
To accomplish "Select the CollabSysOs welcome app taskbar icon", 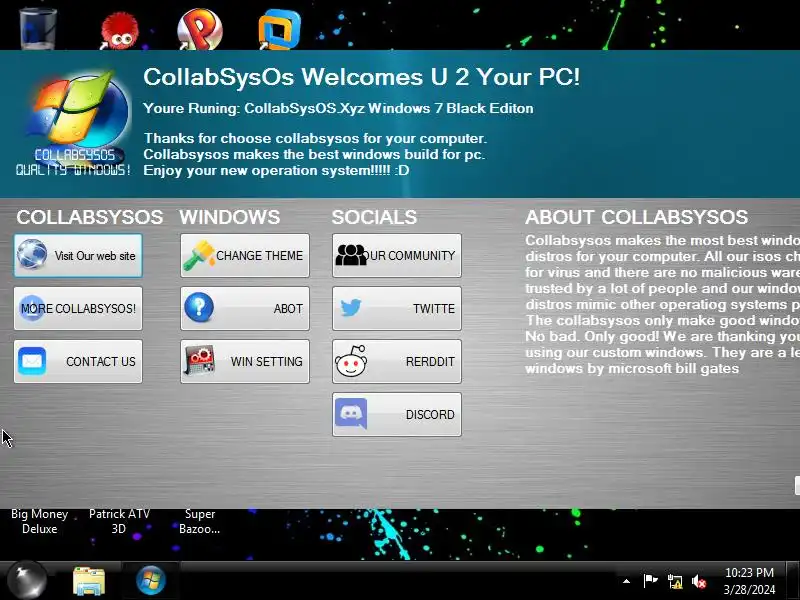I will [x=151, y=581].
